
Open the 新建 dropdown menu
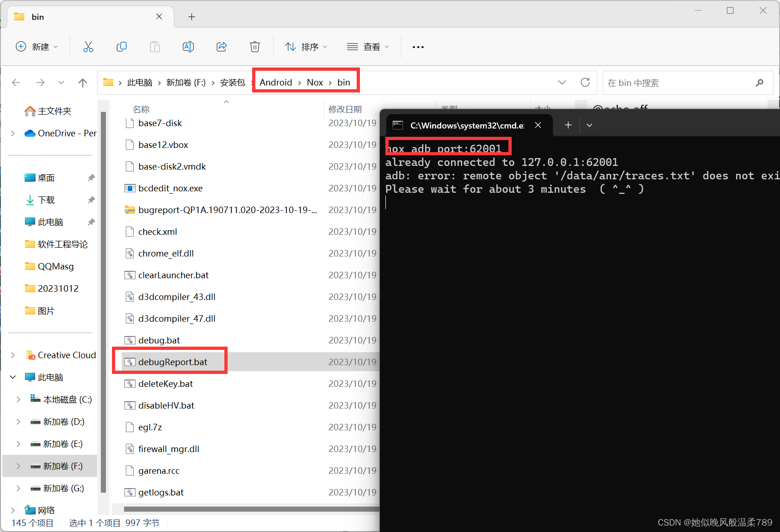37,47
